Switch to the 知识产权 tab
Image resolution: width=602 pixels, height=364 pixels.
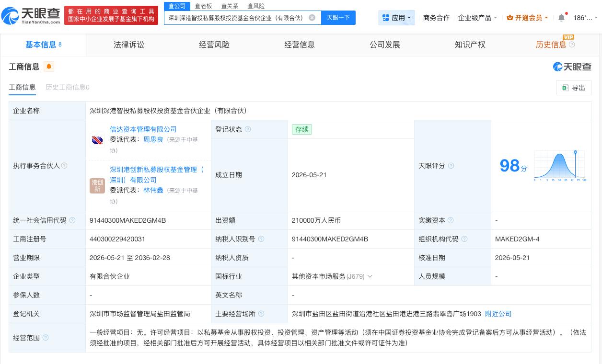470,45
